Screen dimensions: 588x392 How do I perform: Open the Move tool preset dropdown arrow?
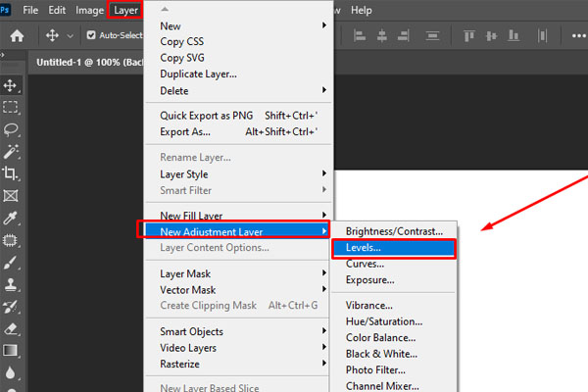pos(70,36)
